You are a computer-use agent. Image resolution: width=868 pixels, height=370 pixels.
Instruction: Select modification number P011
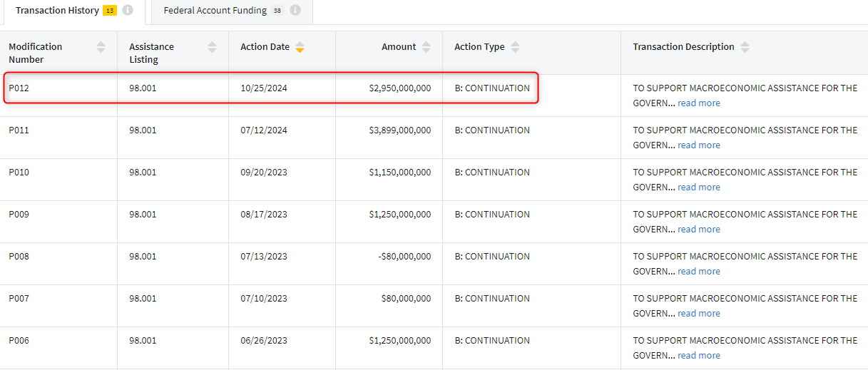tap(19, 130)
